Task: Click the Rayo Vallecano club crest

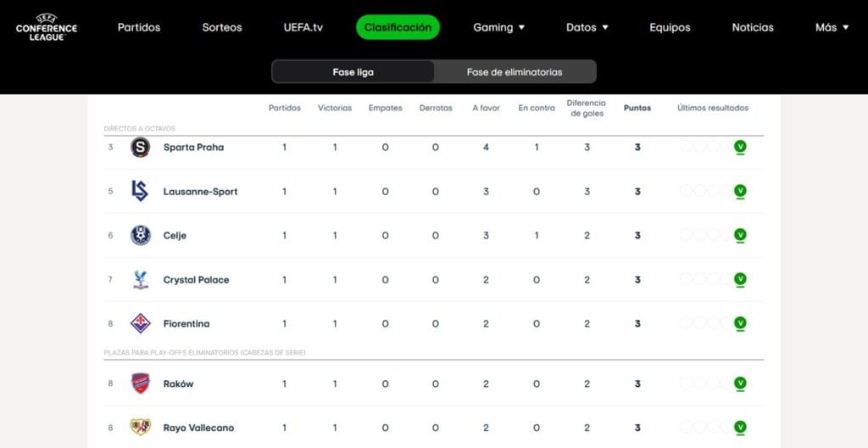Action: pyautogui.click(x=140, y=428)
